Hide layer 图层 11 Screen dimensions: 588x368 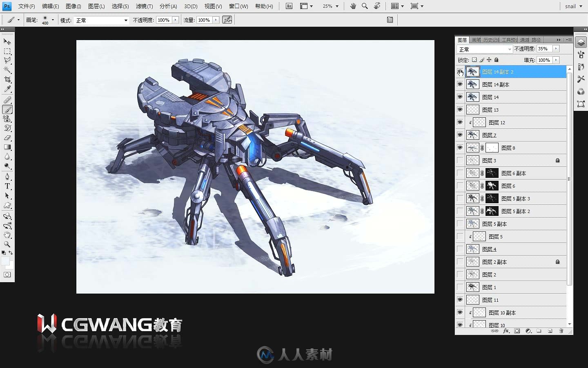coord(460,300)
